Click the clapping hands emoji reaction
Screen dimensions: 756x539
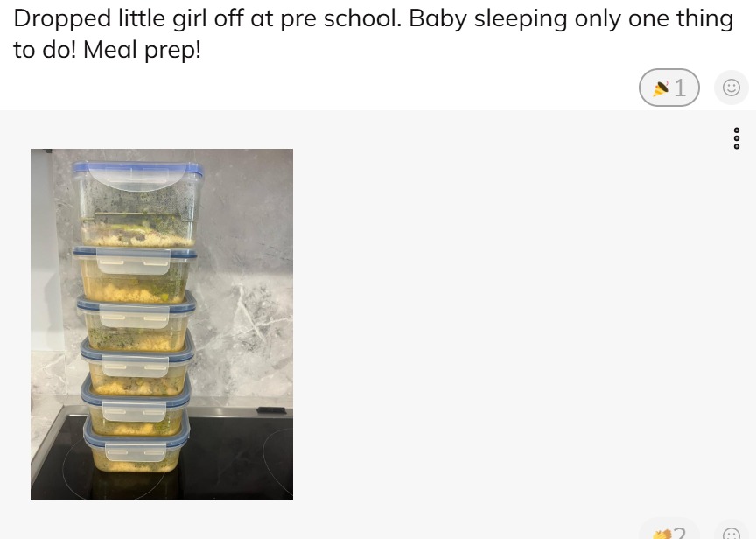pos(662,534)
